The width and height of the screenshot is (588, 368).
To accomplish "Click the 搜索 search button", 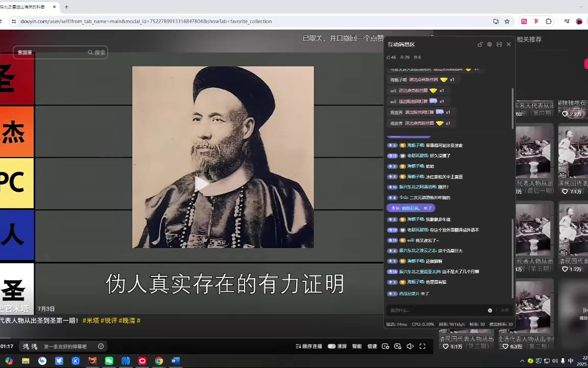I will point(96,53).
